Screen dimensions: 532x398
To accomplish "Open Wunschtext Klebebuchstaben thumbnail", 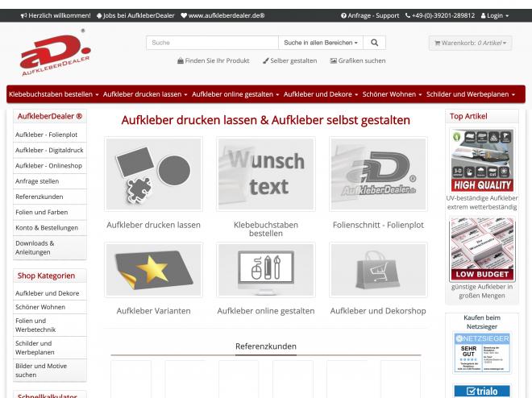I will click(x=266, y=174).
